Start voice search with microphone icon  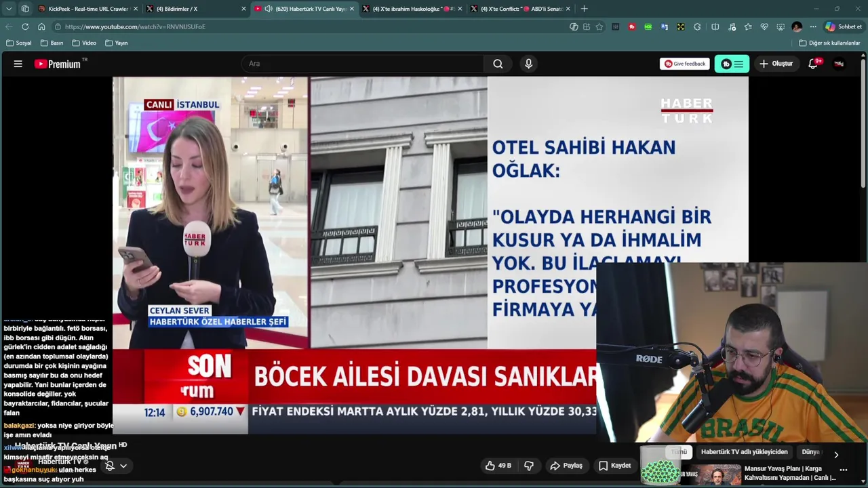(x=528, y=64)
